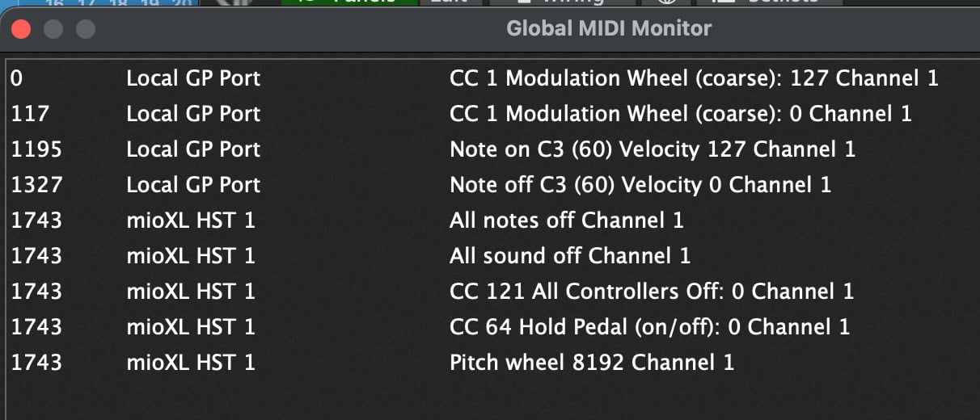The height and width of the screenshot is (420, 980).
Task: Click mioXL HST 1 in the Pitch wheel row
Action: tap(190, 363)
